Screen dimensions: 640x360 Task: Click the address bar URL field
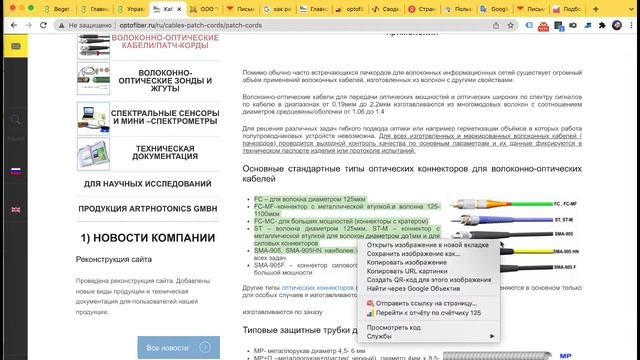point(286,25)
